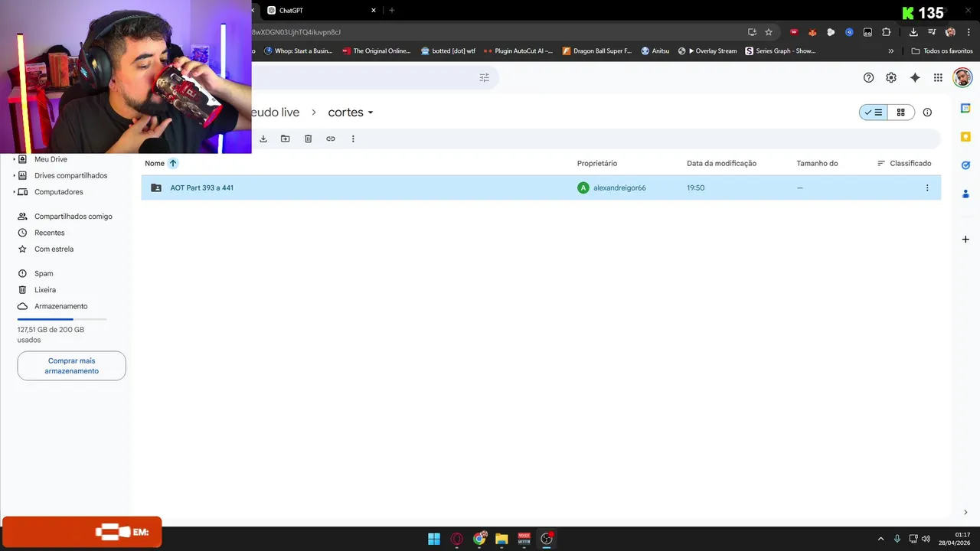Bookmark this page with the star icon
Viewport: 980px width, 551px height.
pos(769,32)
